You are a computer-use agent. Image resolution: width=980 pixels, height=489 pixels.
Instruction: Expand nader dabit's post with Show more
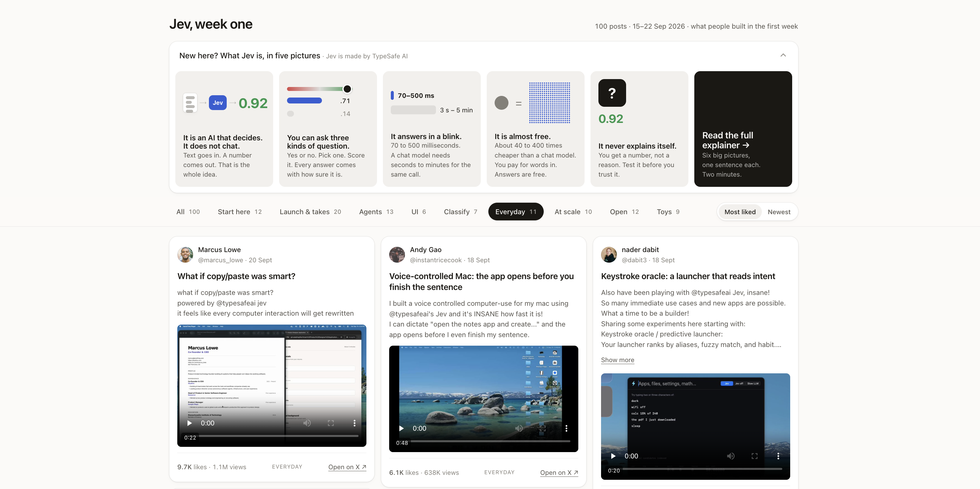tap(618, 360)
